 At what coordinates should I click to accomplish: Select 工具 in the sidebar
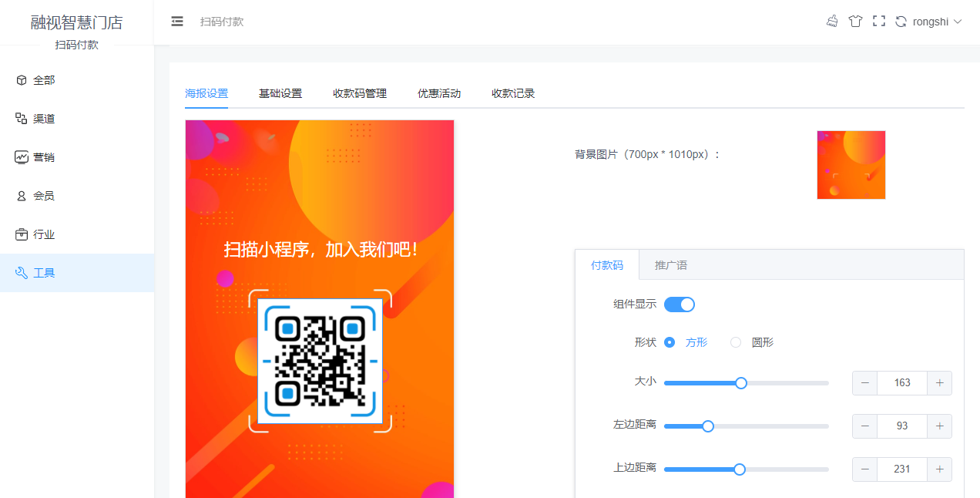tap(77, 273)
